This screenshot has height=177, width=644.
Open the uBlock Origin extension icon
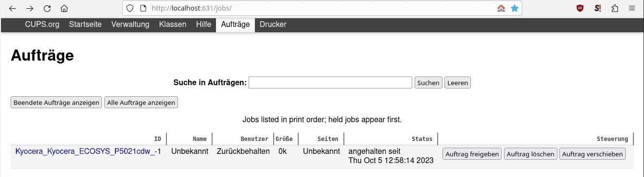point(580,8)
